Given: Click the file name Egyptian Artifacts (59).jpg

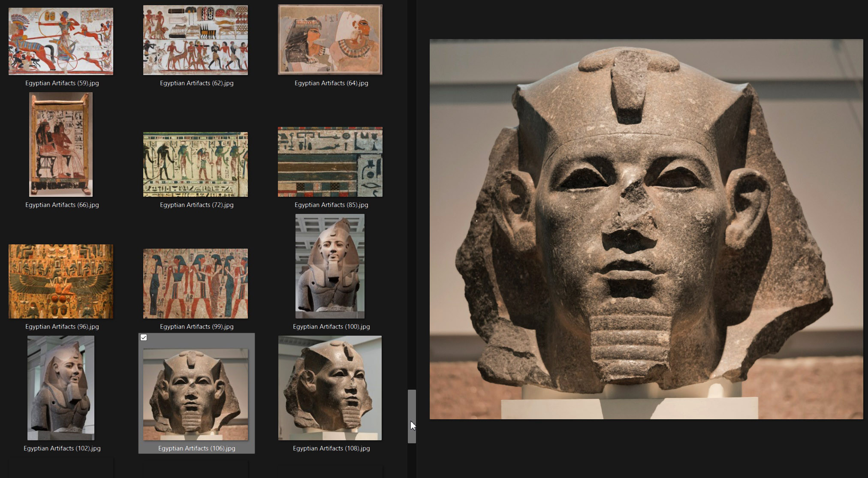Looking at the screenshot, I should click(x=62, y=83).
